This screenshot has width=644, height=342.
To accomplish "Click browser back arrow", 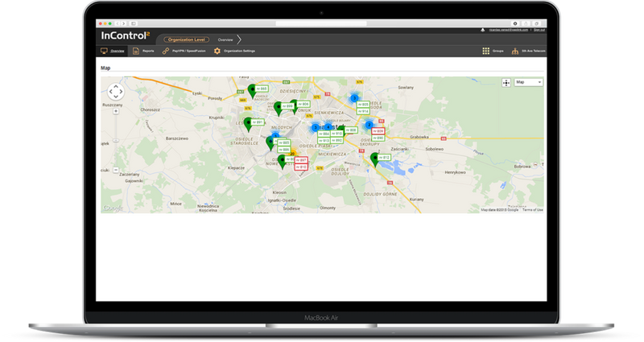I will point(118,23).
